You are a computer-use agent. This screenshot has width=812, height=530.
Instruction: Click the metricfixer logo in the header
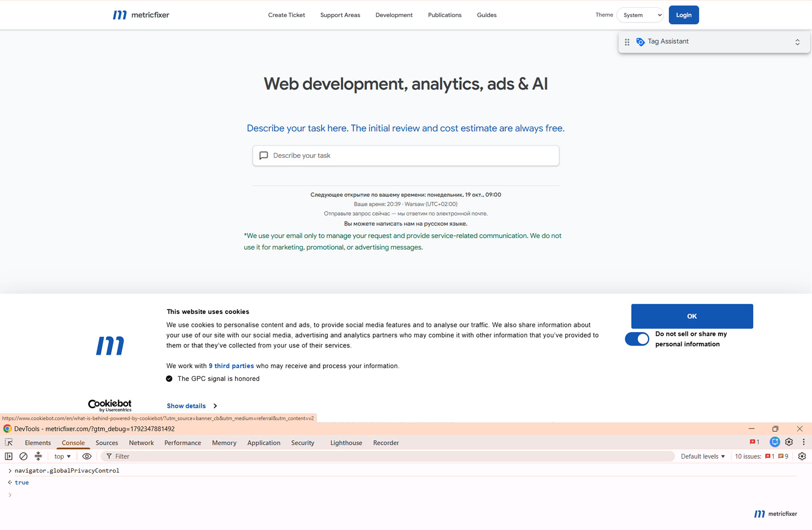click(141, 15)
